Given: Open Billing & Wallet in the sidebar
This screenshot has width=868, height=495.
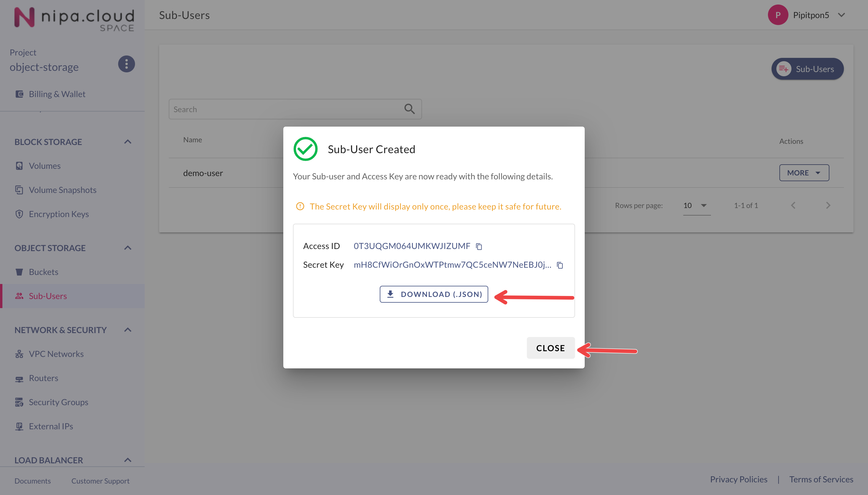Looking at the screenshot, I should click(57, 94).
